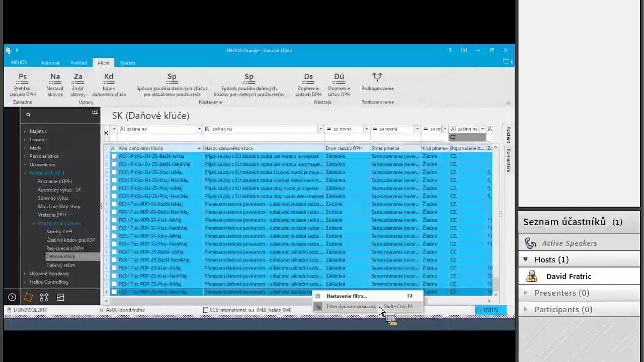This screenshot has width=644, height=362.
Task: Expand the Leasing tree node
Action: [x=25, y=140]
